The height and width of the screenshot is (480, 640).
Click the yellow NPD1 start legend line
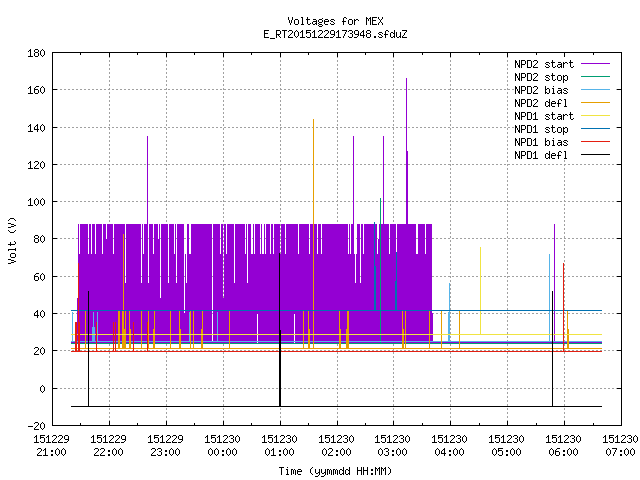tap(595, 116)
